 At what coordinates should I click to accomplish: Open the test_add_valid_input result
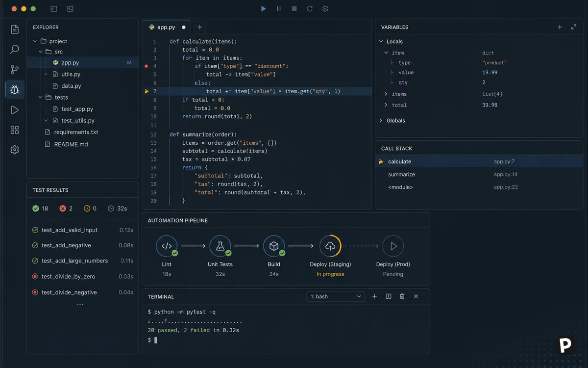coord(82,230)
